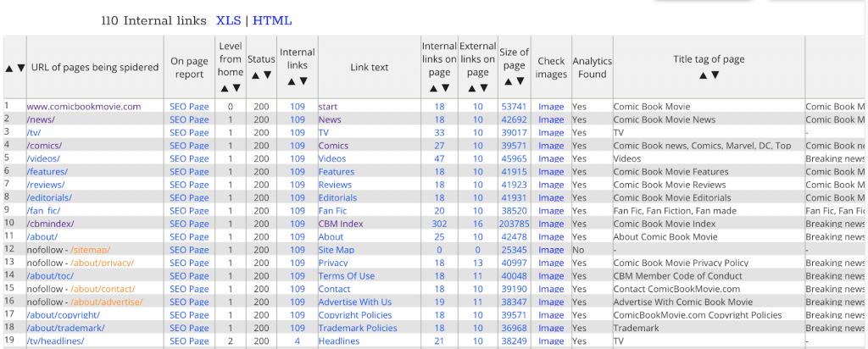
Task: Click the 'Trademark Policies' link text
Action: pyautogui.click(x=358, y=328)
